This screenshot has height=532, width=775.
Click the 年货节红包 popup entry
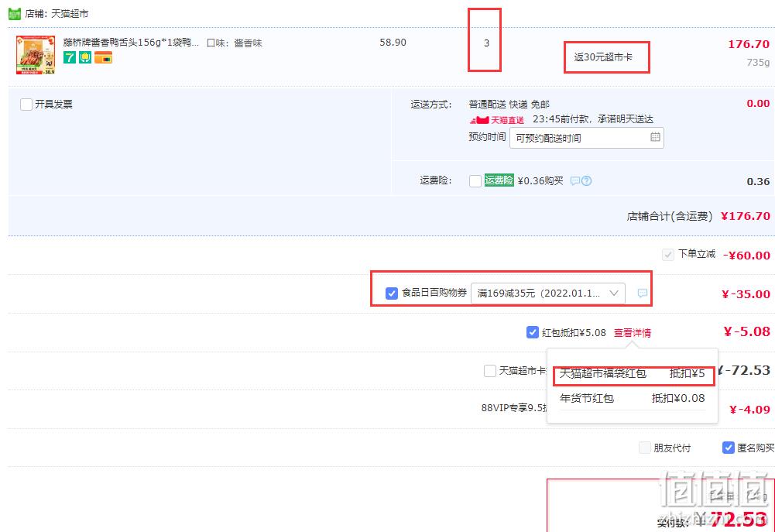587,398
